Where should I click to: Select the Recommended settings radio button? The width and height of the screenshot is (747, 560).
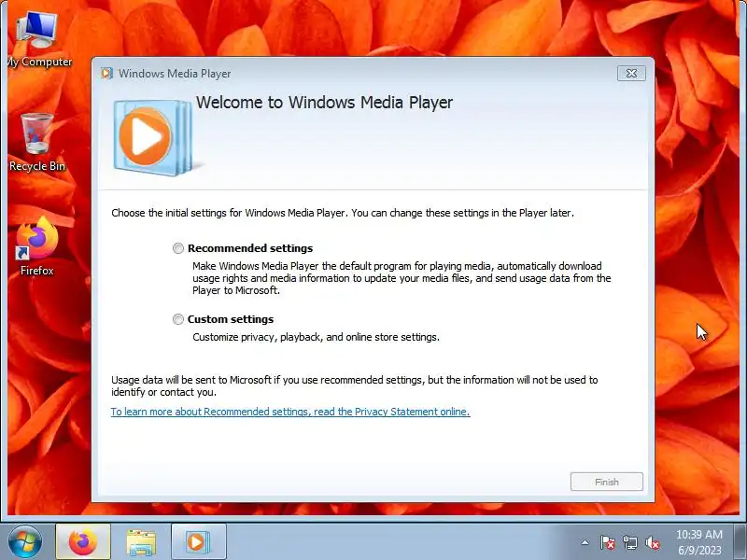point(177,248)
